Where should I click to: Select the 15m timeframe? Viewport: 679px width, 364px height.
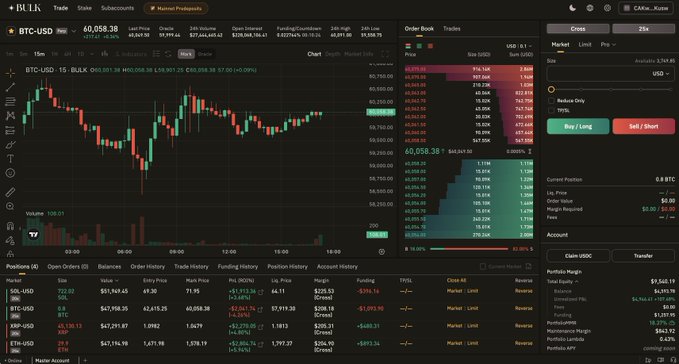coord(39,54)
